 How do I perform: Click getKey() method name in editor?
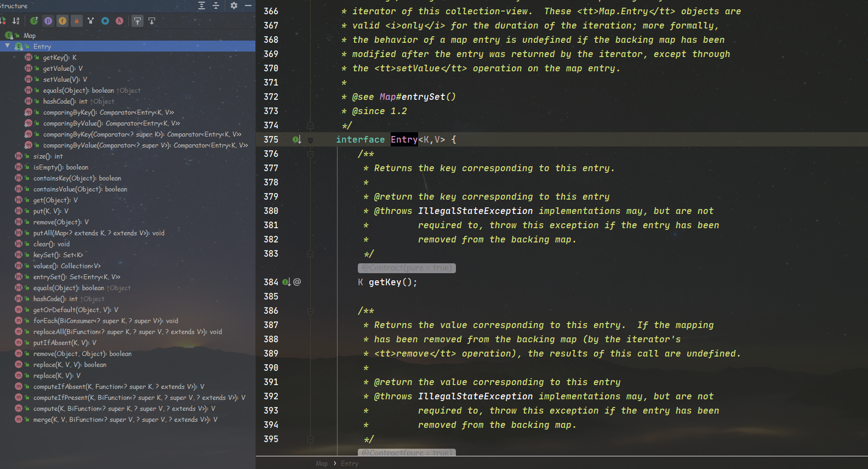pos(385,282)
